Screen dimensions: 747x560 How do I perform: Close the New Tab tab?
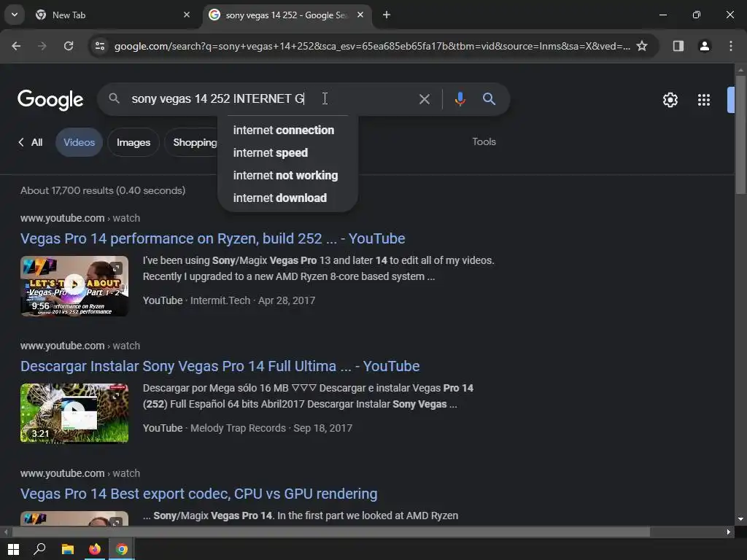(x=187, y=15)
